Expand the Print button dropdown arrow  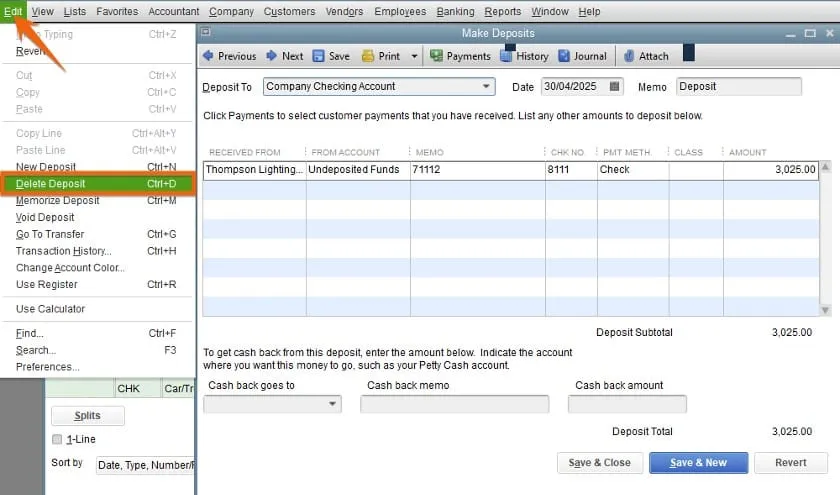pos(414,56)
